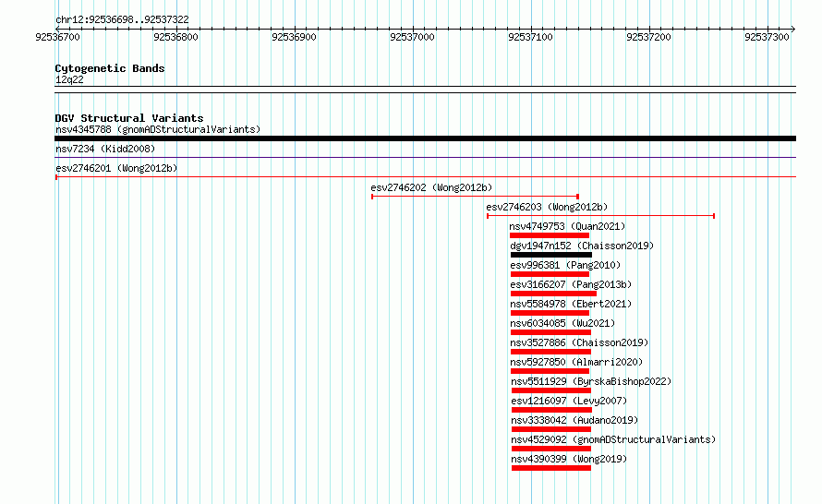This screenshot has height=504, width=822.
Task: Open the esv2746203 (Wong2012b) label
Action: pyautogui.click(x=547, y=207)
